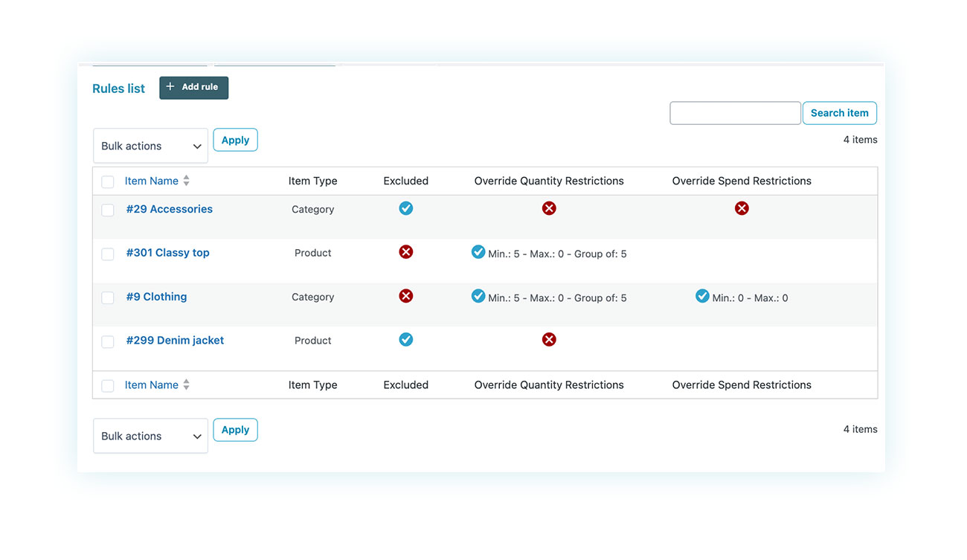The width and height of the screenshot is (967, 560).
Task: Click header 'Override Spend Restrictions' column title
Action: [x=742, y=181]
